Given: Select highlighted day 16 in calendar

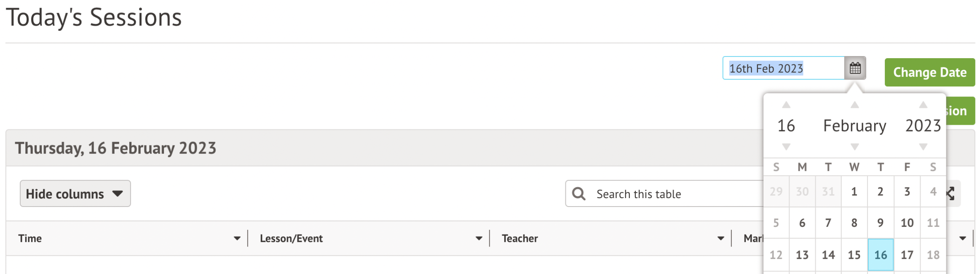Looking at the screenshot, I should [x=881, y=255].
